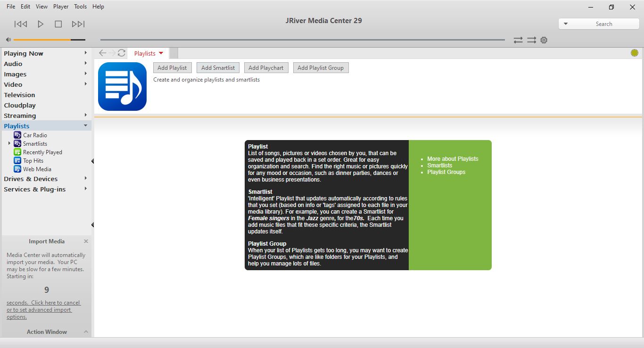Open the Player menu

[61, 7]
